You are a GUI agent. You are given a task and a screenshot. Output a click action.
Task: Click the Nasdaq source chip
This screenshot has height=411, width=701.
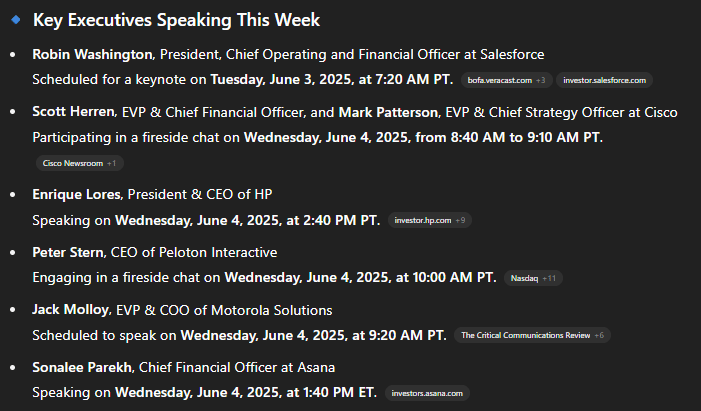535,277
